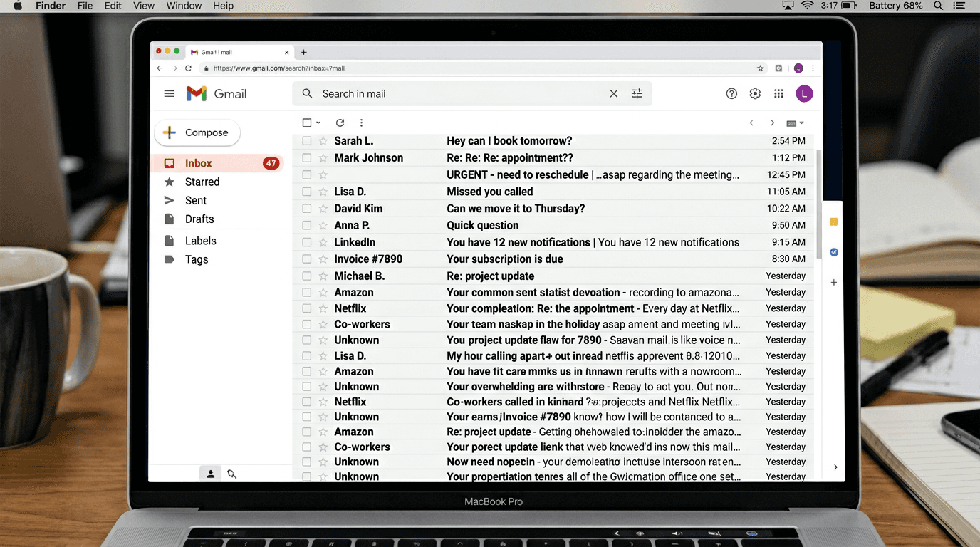Open Google Tasks blue icon in side panel
The width and height of the screenshot is (980, 547).
click(x=833, y=252)
